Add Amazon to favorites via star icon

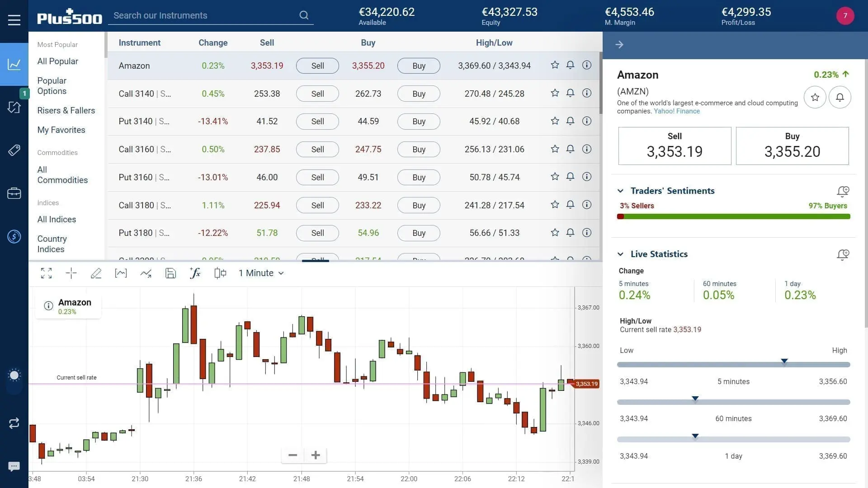(555, 65)
